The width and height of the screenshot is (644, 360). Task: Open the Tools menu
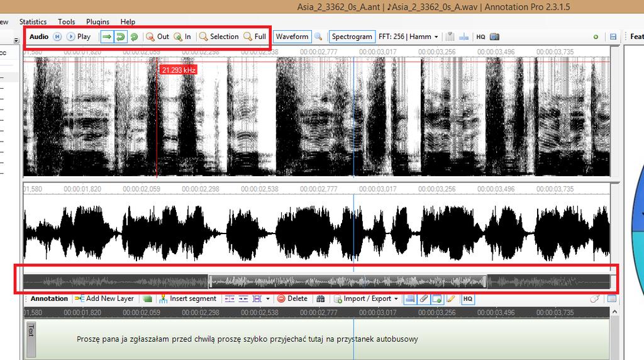click(67, 22)
